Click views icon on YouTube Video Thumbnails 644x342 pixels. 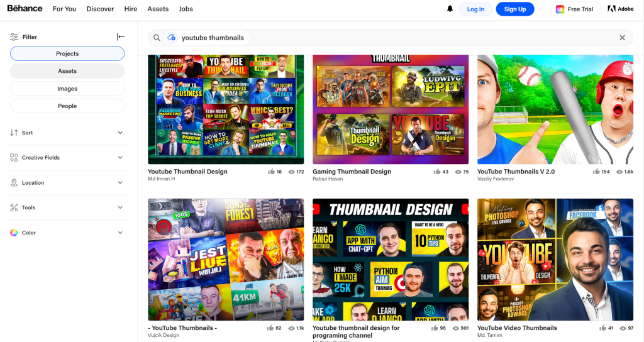pyautogui.click(x=623, y=328)
